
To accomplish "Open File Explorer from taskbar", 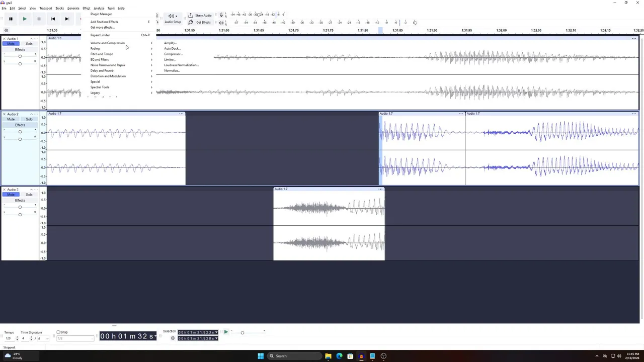I will point(328,356).
